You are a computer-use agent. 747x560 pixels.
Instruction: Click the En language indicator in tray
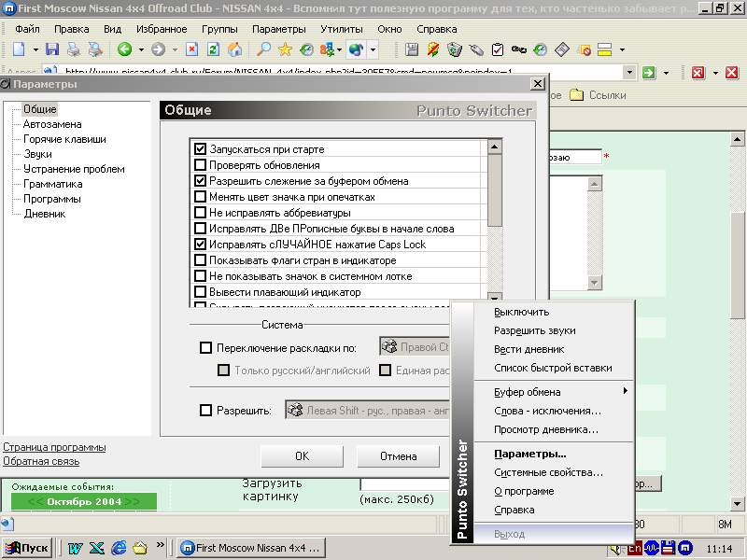point(635,548)
